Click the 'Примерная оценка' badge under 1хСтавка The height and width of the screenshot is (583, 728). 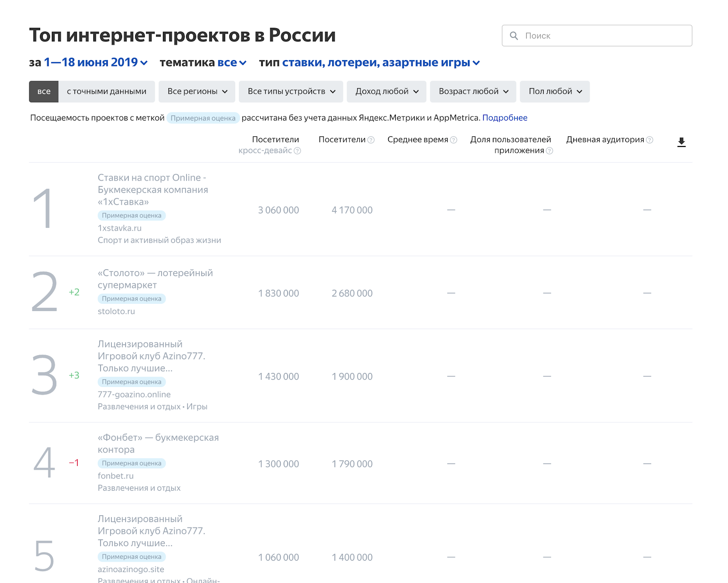click(131, 216)
